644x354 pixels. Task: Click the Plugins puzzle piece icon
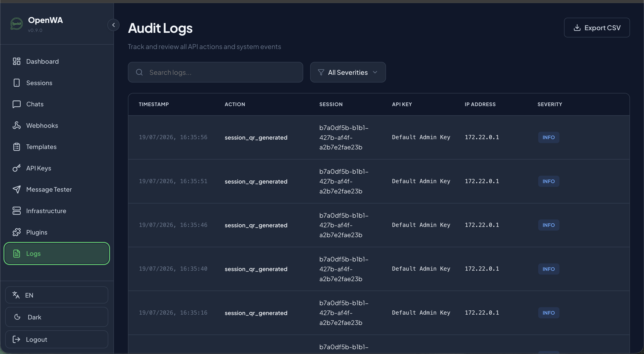click(x=16, y=232)
